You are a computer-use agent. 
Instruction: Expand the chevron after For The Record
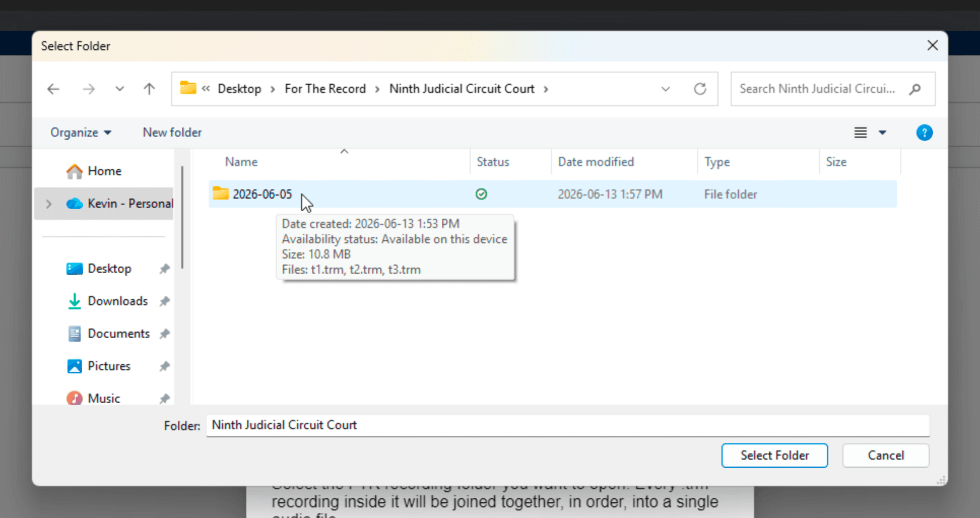(377, 89)
